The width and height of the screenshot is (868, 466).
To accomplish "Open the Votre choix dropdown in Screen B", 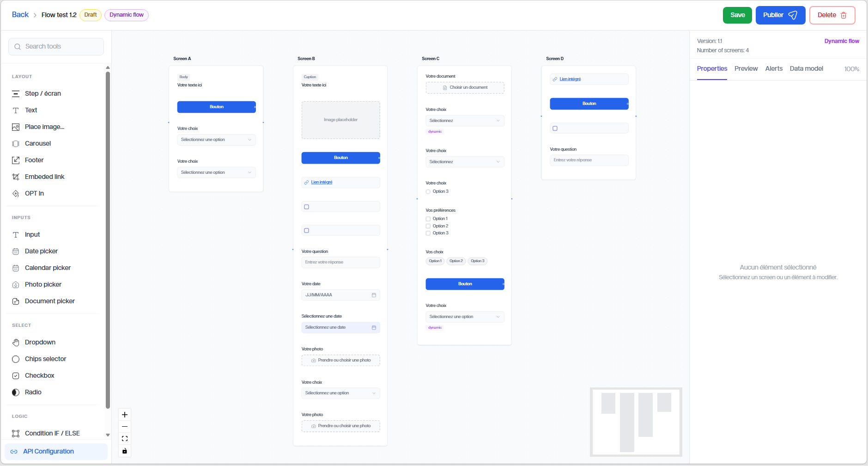I will (x=340, y=393).
